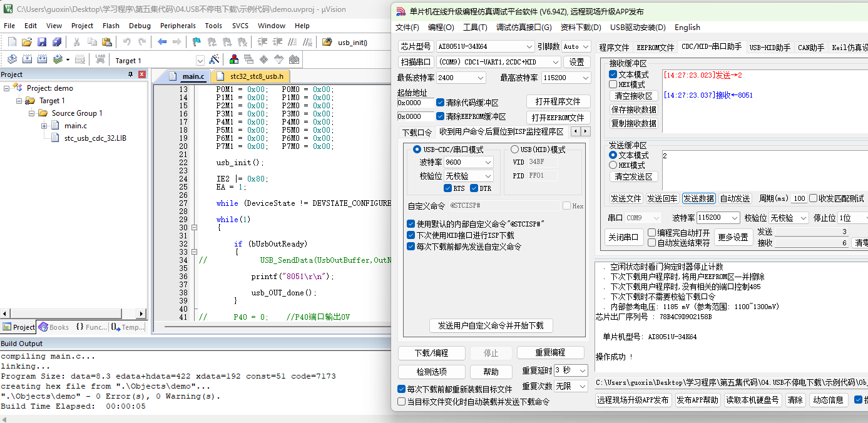Click the Books tab under the Project panel
This screenshot has width=868, height=423.
54,327
